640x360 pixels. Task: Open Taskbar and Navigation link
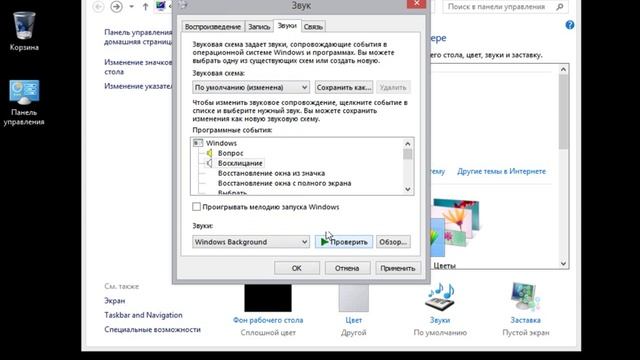coord(143,315)
